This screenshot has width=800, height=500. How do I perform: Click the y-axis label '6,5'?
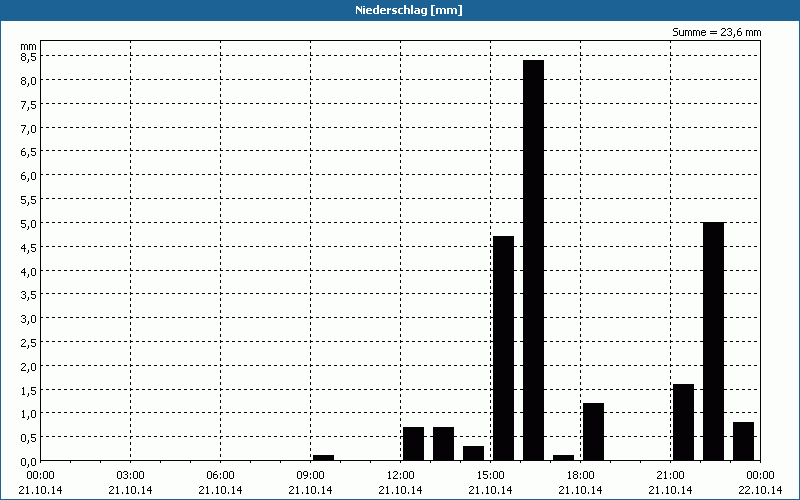coord(28,152)
